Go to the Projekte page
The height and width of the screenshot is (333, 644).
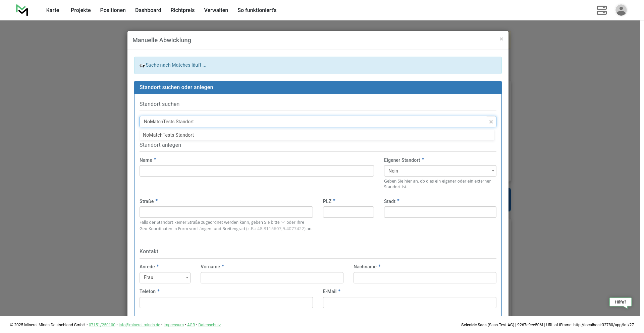point(80,10)
